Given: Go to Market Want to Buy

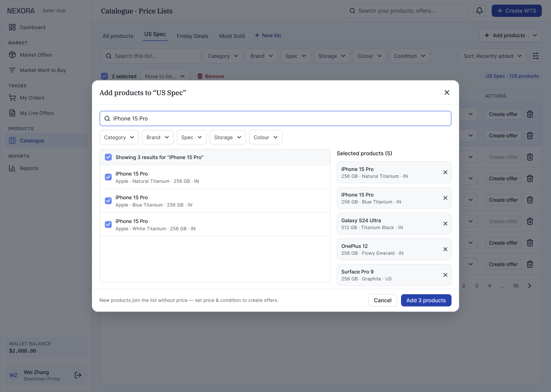Looking at the screenshot, I should [x=46, y=70].
